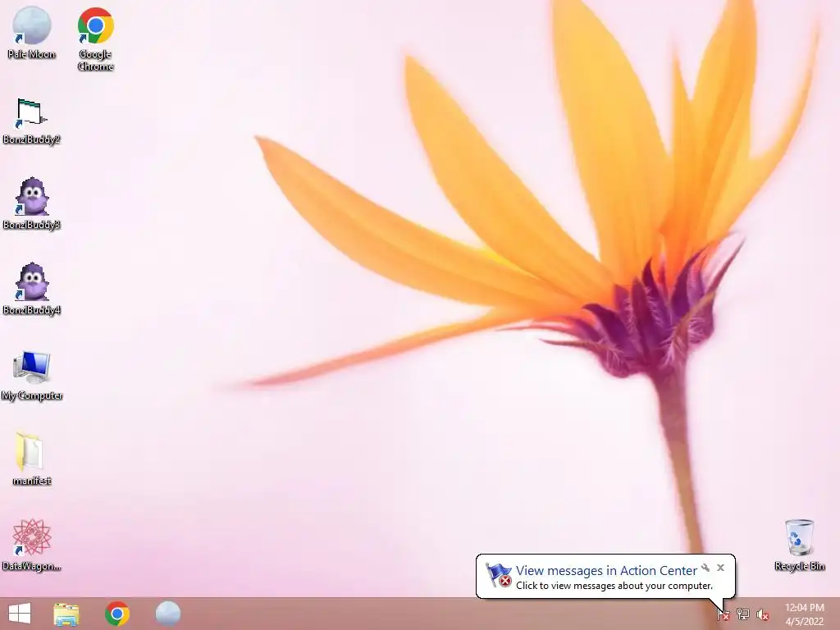Screen dimensions: 840x630
Task: Open Pale Moon from the taskbar
Action: [x=168, y=614]
